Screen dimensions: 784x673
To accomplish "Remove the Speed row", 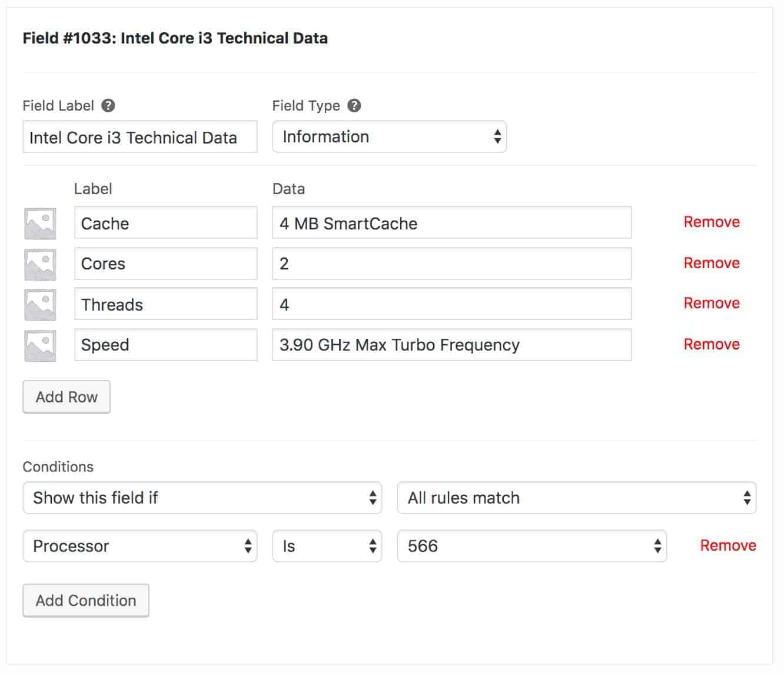I will (712, 344).
